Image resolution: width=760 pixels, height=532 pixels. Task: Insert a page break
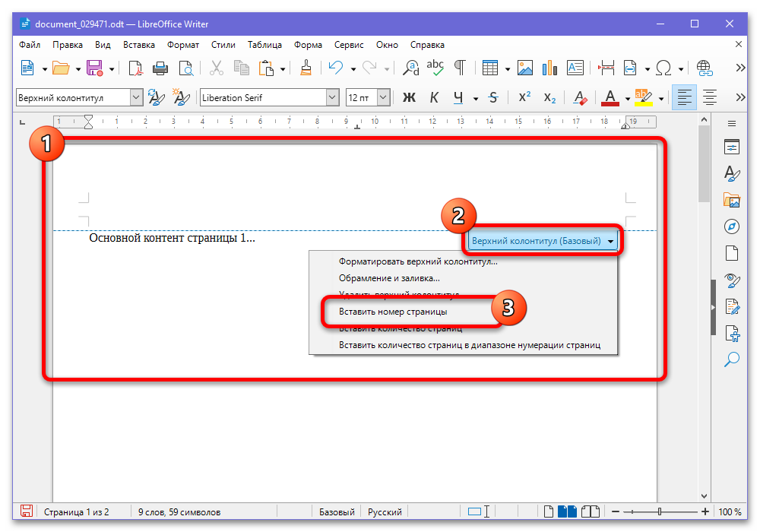606,68
